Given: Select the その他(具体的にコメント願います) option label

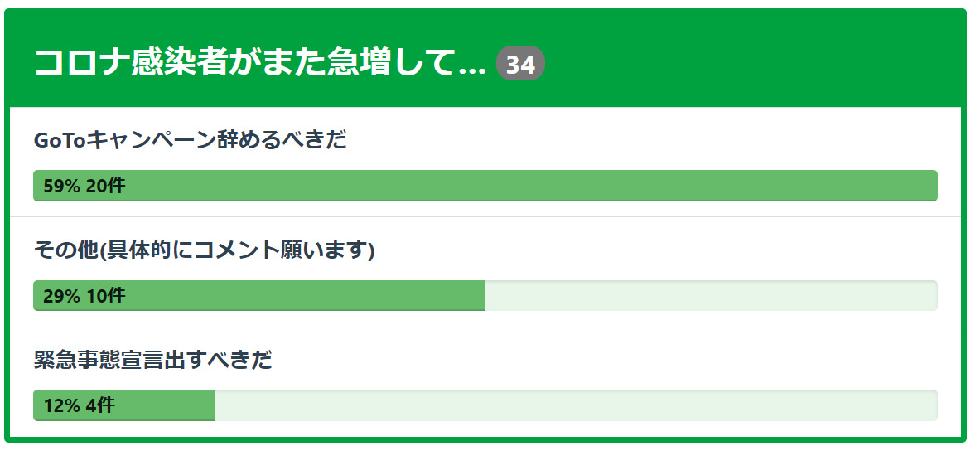Looking at the screenshot, I should pyautogui.click(x=204, y=250).
